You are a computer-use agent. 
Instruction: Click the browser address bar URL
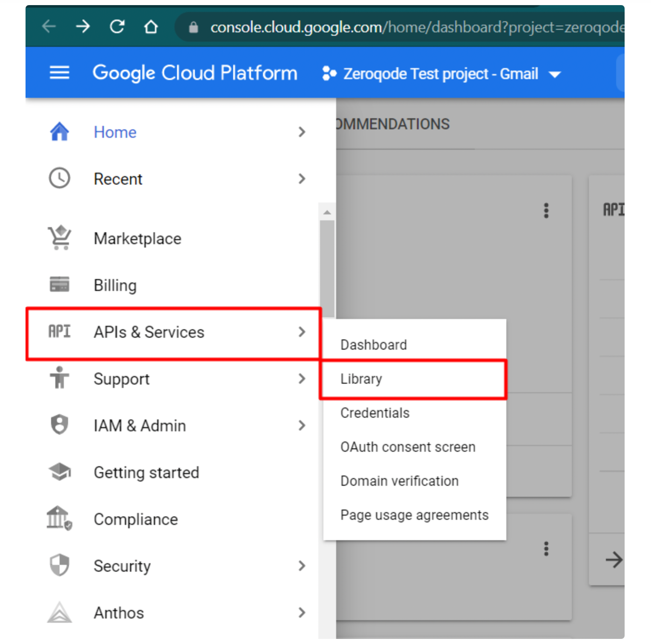(x=417, y=27)
